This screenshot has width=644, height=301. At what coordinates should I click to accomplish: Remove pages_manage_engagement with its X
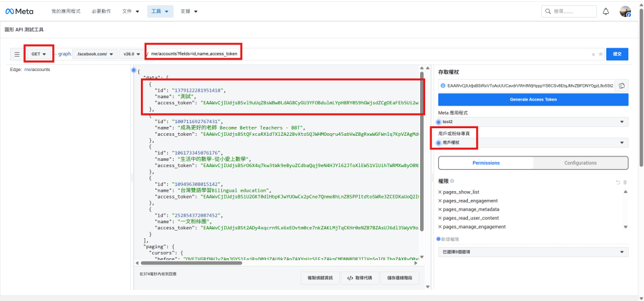point(440,227)
